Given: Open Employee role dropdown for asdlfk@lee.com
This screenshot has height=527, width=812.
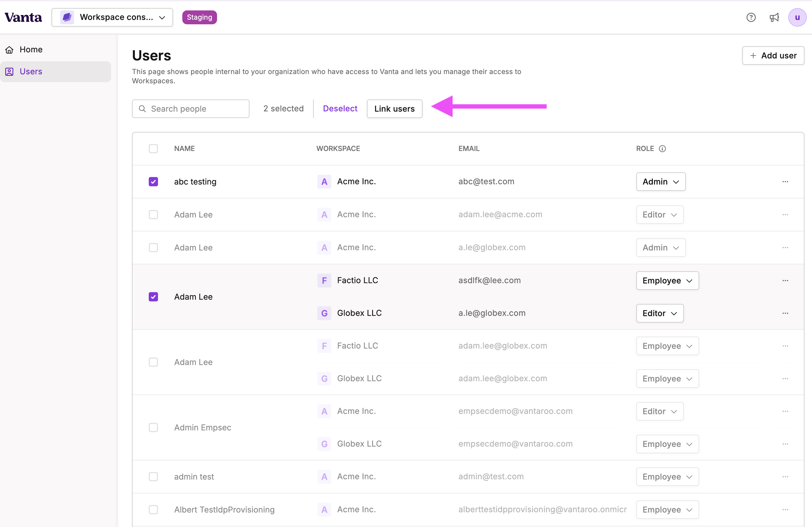Looking at the screenshot, I should point(667,280).
